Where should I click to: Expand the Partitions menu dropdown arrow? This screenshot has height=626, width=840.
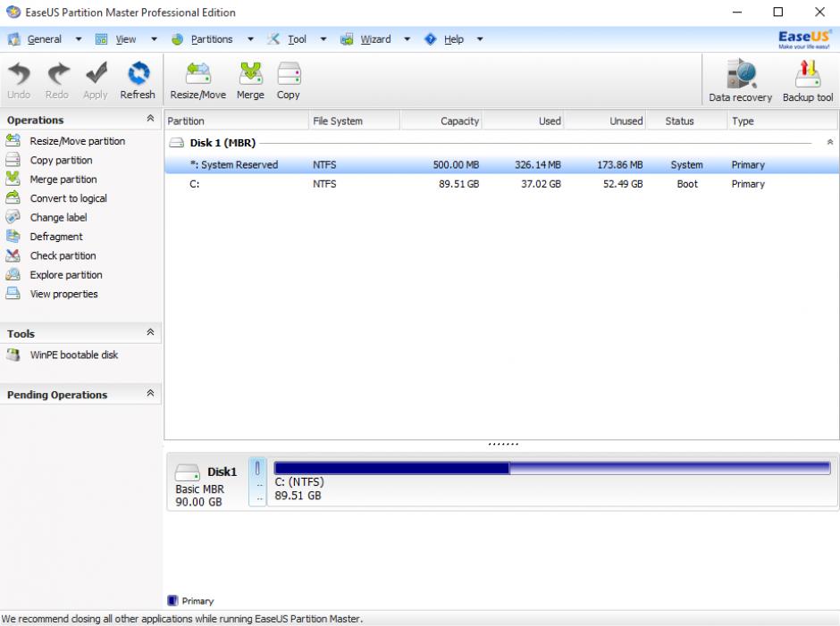pyautogui.click(x=250, y=39)
